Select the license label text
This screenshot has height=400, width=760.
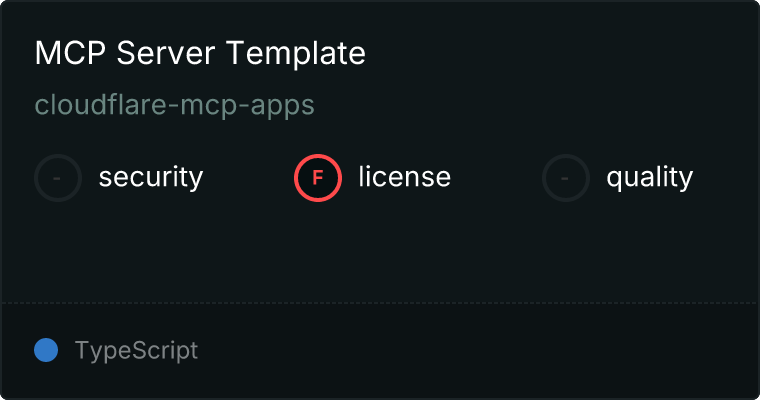(405, 176)
